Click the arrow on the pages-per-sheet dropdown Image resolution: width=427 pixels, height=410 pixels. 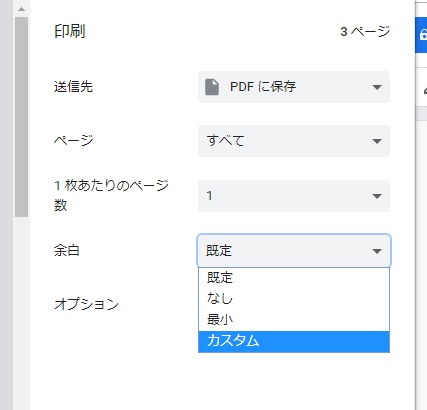[x=377, y=196]
